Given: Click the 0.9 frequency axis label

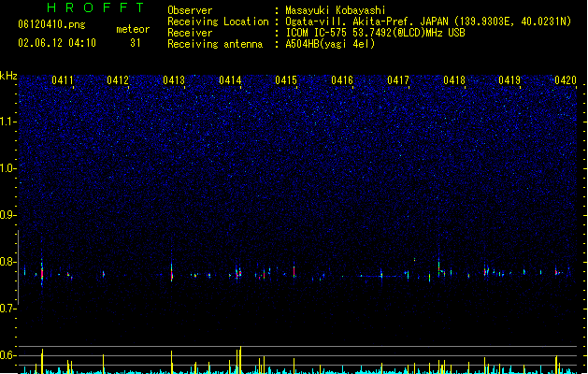Looking at the screenshot, I should coord(7,215).
